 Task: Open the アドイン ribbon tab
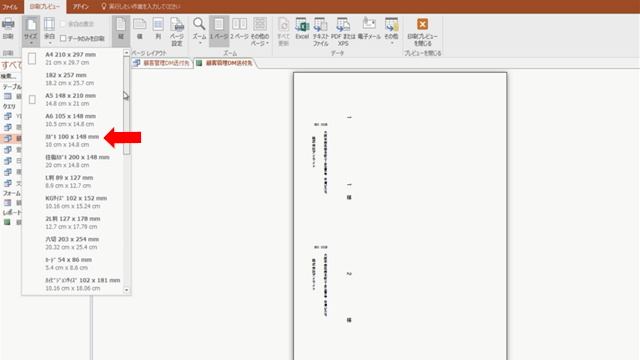pos(81,7)
